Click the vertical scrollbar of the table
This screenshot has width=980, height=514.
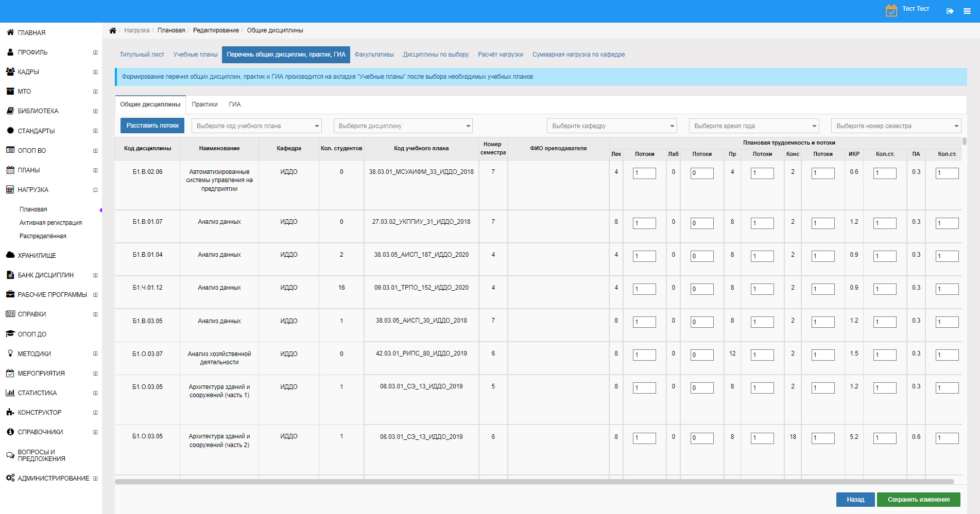965,141
